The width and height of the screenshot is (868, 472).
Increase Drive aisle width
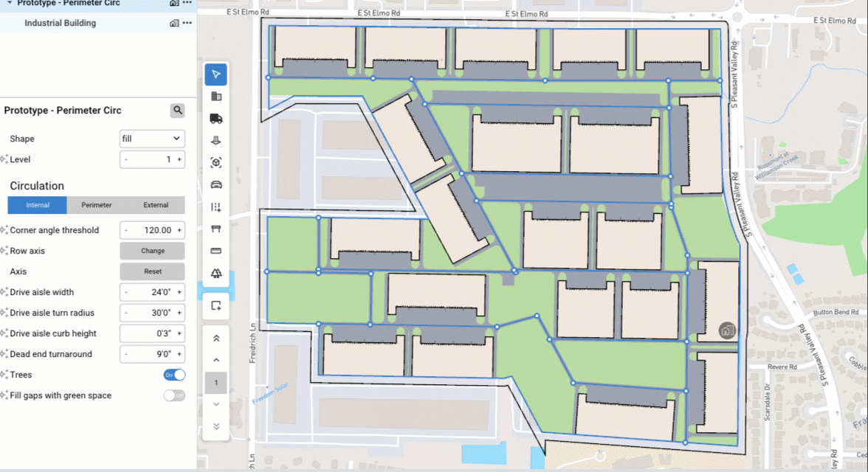[179, 292]
